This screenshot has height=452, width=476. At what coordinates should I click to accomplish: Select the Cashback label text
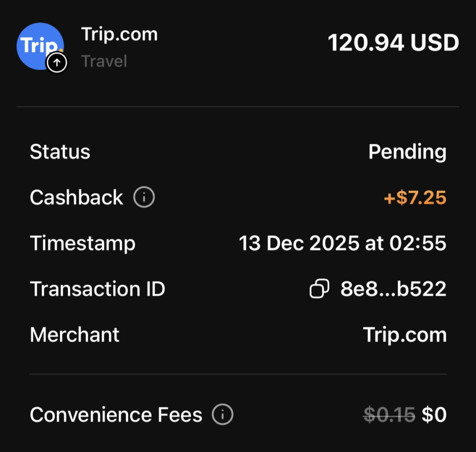76,197
